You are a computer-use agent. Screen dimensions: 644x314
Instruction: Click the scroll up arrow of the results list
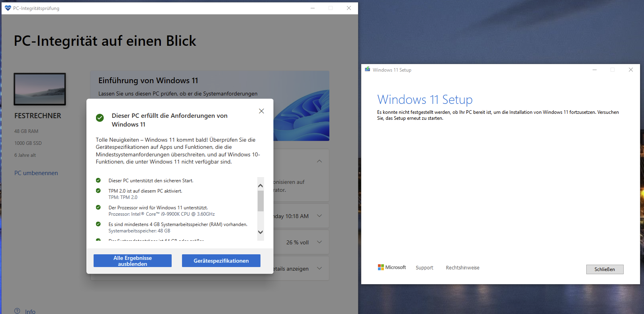point(260,185)
